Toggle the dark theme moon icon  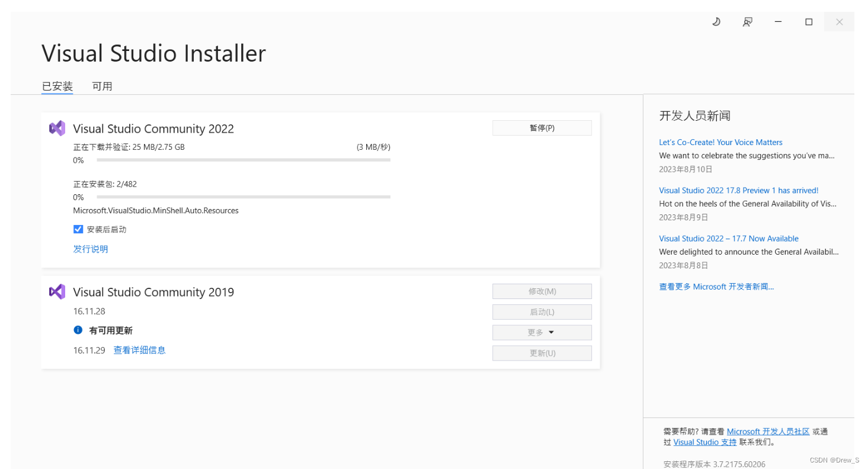point(716,22)
